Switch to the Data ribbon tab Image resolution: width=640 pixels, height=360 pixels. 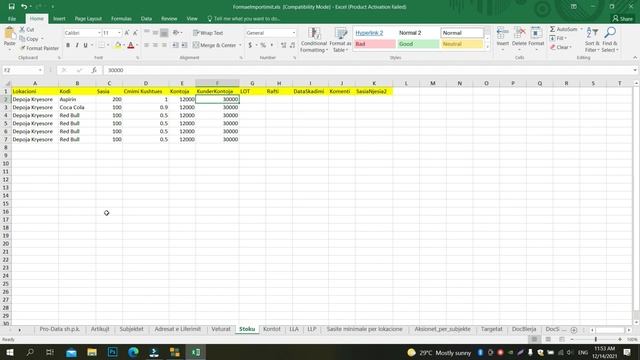tap(146, 19)
